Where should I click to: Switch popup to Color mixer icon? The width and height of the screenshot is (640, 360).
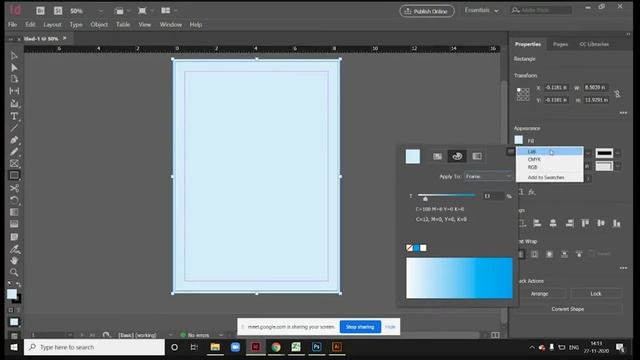point(457,156)
